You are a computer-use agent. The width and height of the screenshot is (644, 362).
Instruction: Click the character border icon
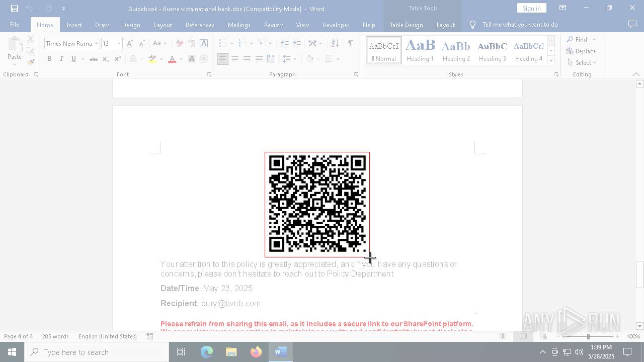(204, 44)
